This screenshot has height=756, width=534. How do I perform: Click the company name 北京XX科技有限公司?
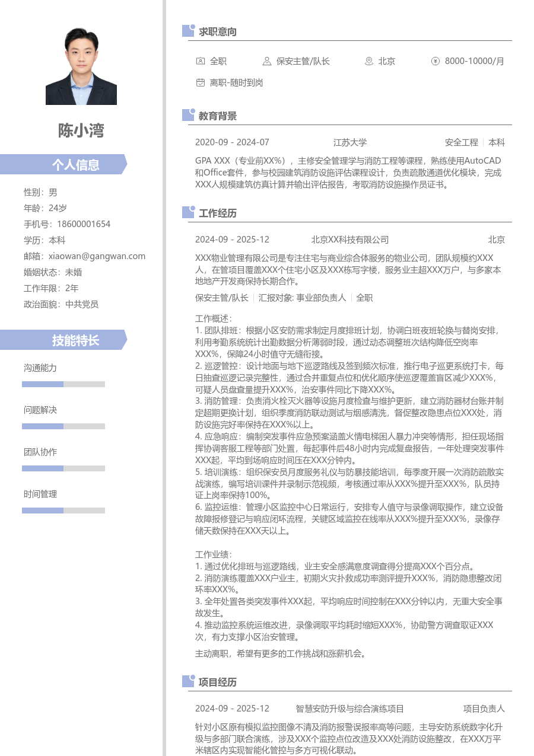[x=350, y=240]
